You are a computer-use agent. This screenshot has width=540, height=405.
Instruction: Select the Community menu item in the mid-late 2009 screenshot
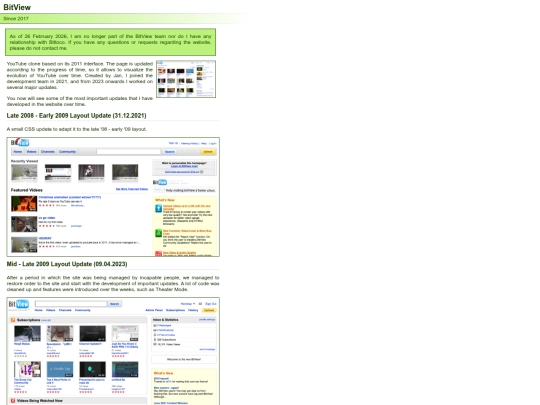coord(83,310)
